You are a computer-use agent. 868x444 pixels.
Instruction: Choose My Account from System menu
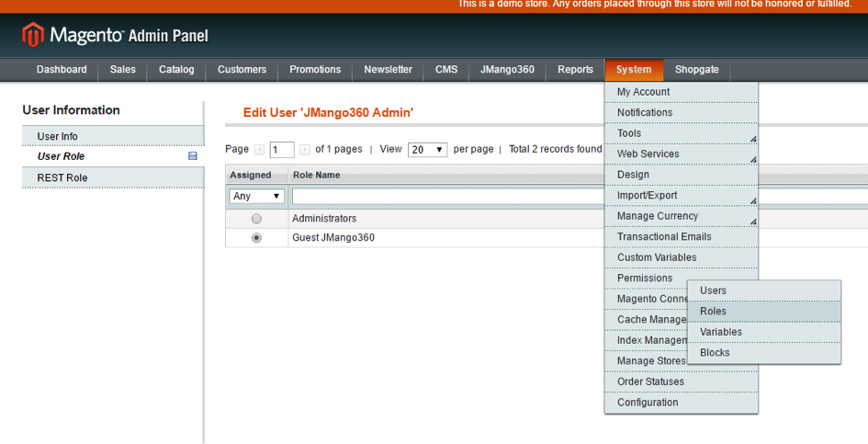681,92
